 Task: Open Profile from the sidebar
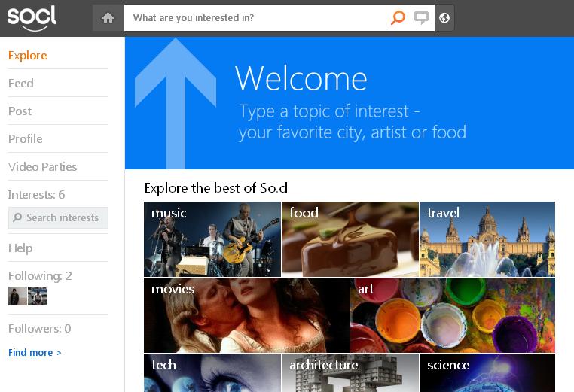point(26,139)
